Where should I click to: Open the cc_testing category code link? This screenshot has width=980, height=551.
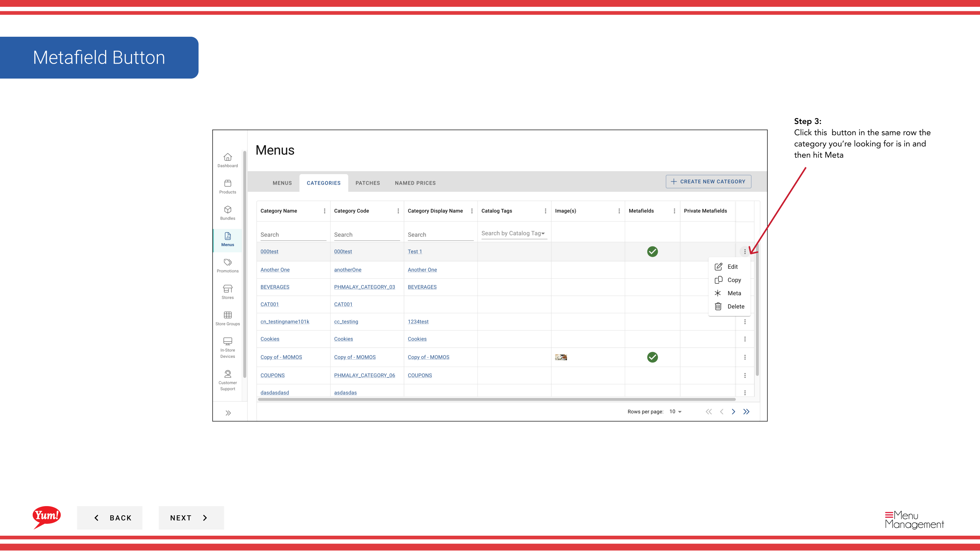(346, 322)
